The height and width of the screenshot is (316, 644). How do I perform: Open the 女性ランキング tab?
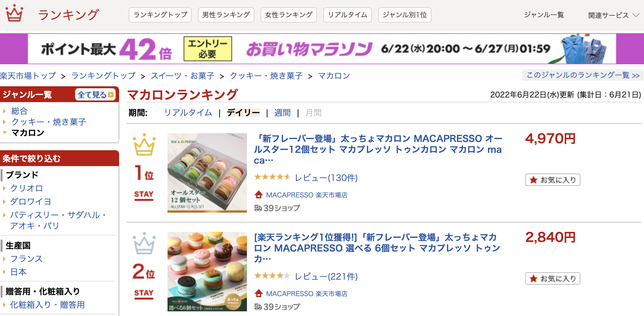289,15
